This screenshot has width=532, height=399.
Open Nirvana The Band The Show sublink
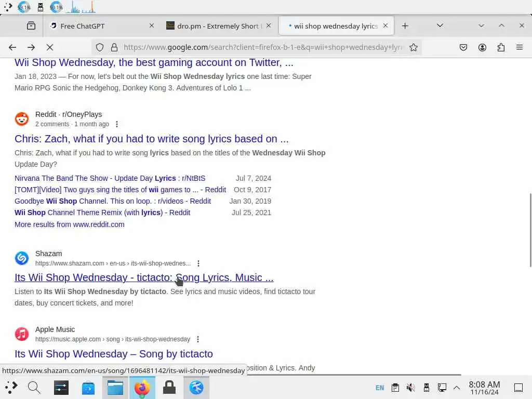tap(110, 178)
